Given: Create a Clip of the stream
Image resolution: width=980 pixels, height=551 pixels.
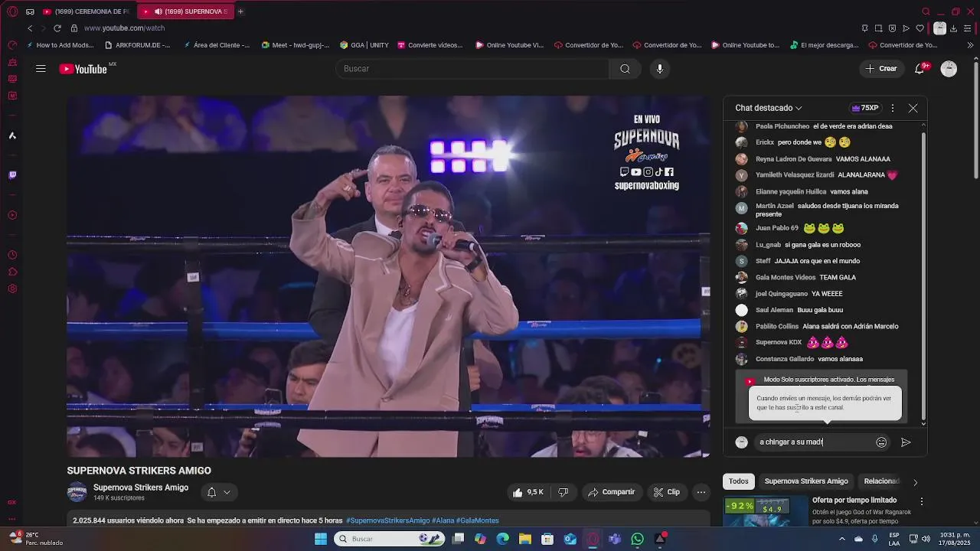Looking at the screenshot, I should 666,492.
